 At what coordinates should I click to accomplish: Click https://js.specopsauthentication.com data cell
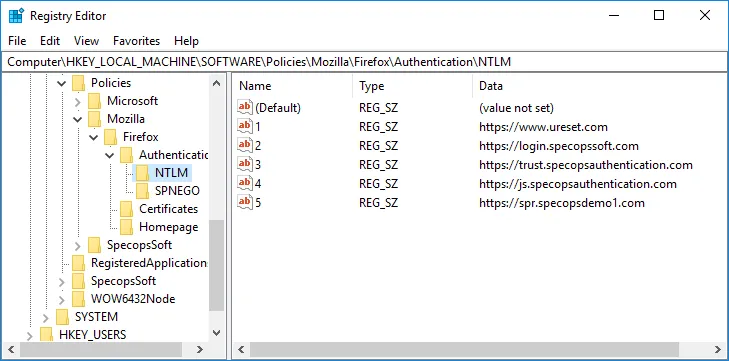pyautogui.click(x=577, y=184)
